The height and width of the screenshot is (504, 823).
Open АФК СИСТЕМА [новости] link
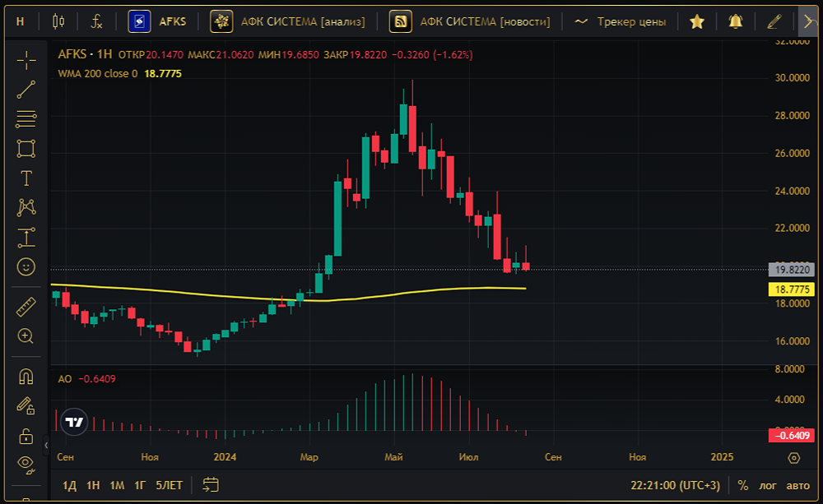[x=485, y=21]
